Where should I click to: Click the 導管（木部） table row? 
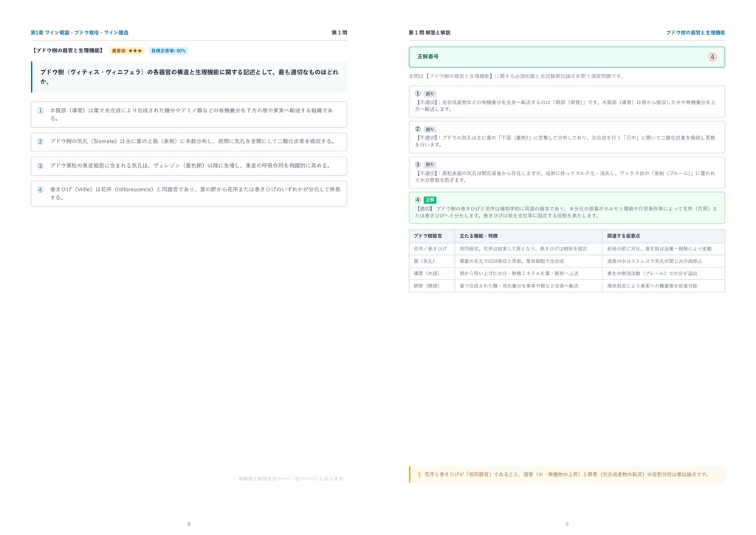[x=567, y=273]
